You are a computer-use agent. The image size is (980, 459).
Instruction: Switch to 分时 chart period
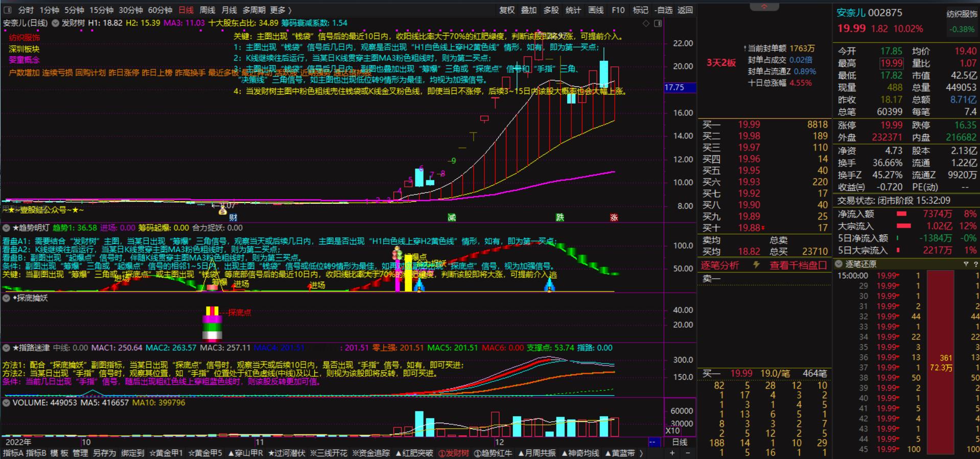click(26, 10)
